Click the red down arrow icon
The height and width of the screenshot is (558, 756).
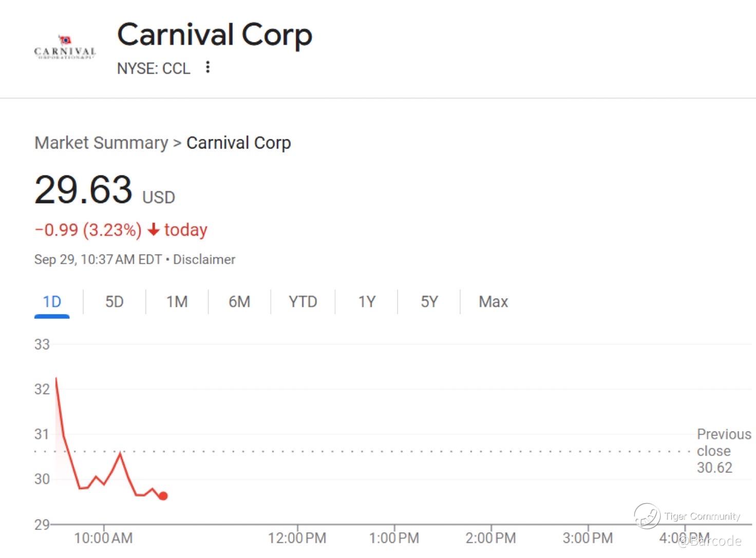tap(153, 229)
